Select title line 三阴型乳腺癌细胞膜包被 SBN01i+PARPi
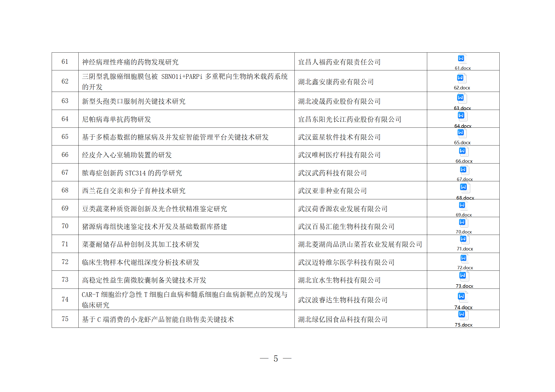The image size is (555, 392). click(142, 77)
